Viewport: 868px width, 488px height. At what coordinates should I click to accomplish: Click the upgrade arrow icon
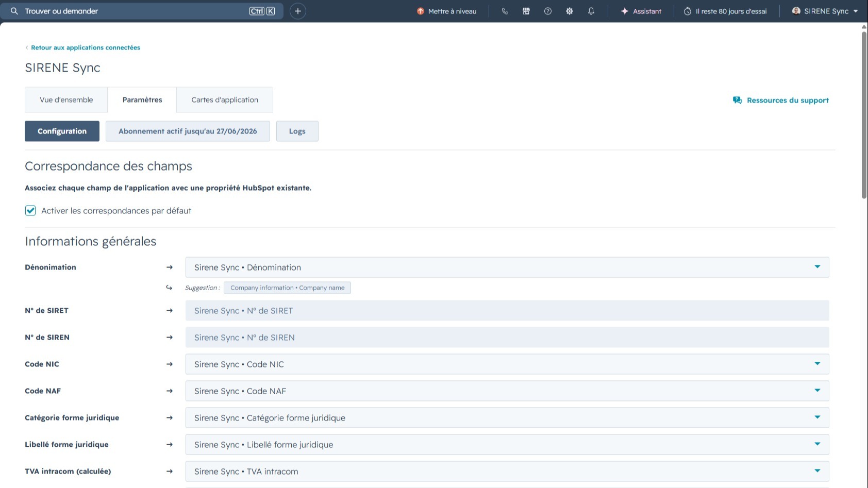421,11
